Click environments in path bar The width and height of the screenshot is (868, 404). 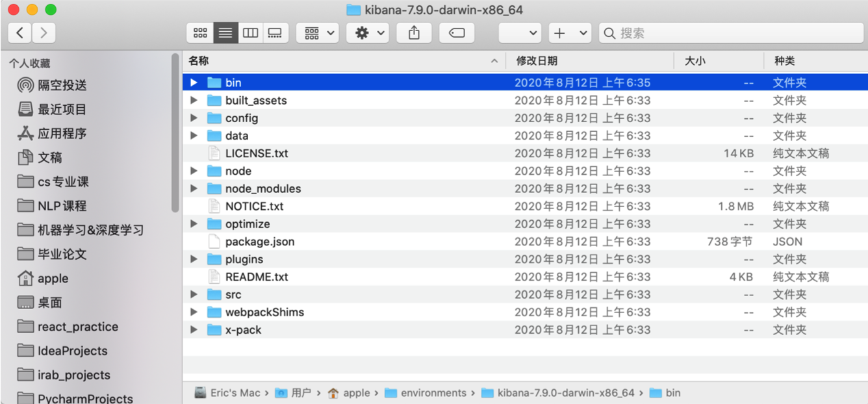(426, 392)
